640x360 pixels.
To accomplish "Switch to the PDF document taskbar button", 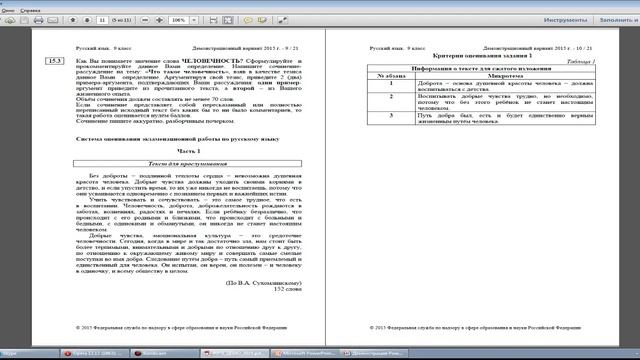I will [235, 353].
